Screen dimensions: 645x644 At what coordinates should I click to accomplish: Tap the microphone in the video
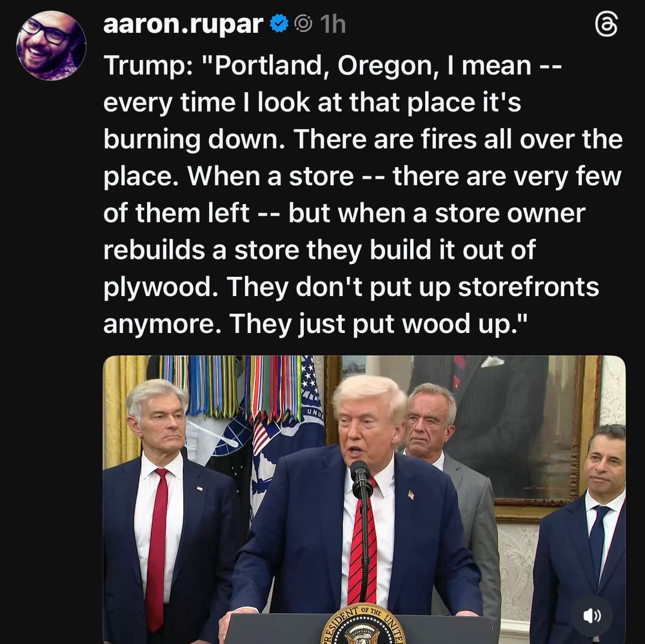click(x=361, y=477)
